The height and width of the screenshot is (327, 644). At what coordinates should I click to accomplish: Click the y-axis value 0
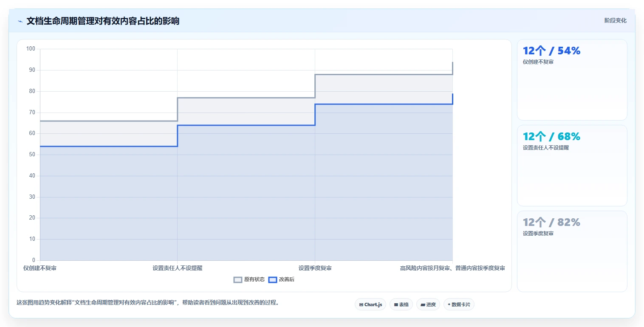[x=34, y=260]
